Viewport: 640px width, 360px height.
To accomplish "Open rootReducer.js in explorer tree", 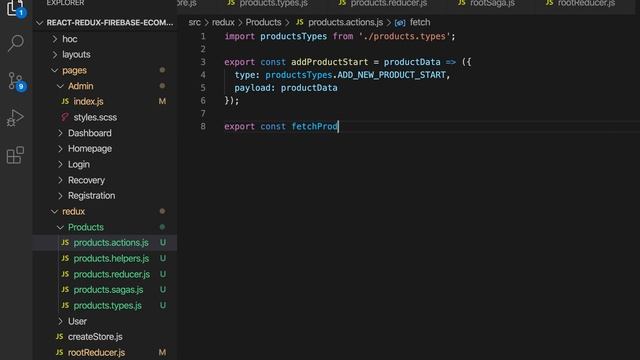I will [96, 352].
